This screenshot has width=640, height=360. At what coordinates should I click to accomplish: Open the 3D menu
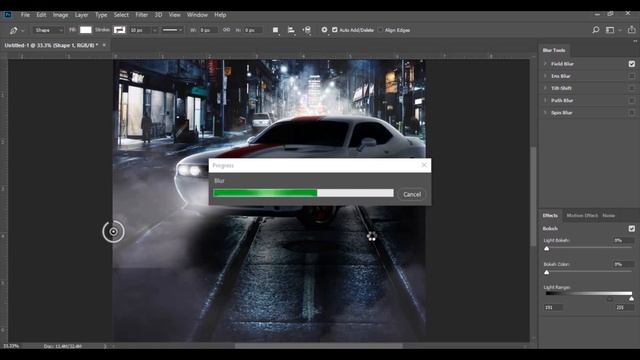coord(158,15)
